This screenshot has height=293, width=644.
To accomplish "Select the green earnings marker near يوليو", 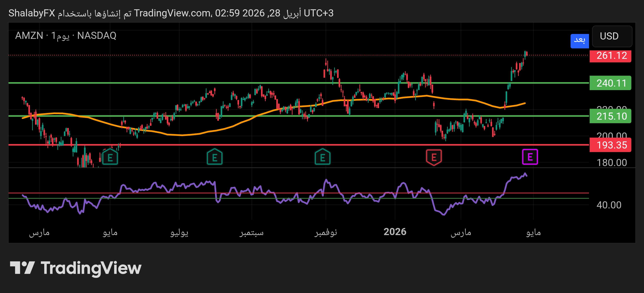I will (214, 157).
